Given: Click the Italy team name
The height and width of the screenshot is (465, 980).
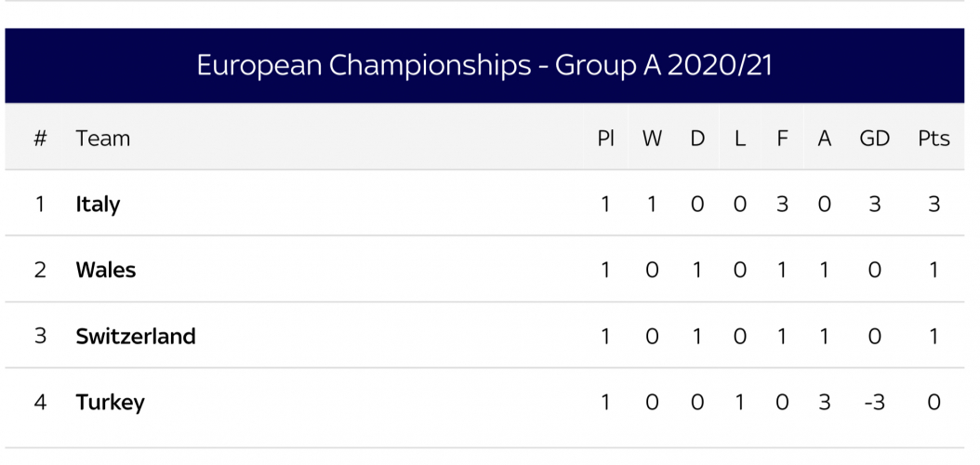Looking at the screenshot, I should (98, 204).
